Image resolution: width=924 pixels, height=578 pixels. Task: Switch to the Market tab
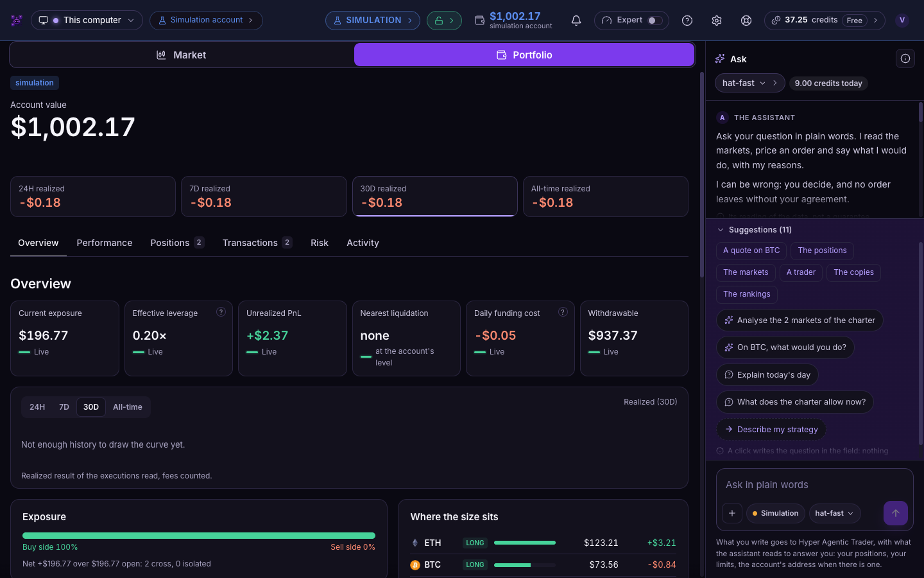coord(182,55)
